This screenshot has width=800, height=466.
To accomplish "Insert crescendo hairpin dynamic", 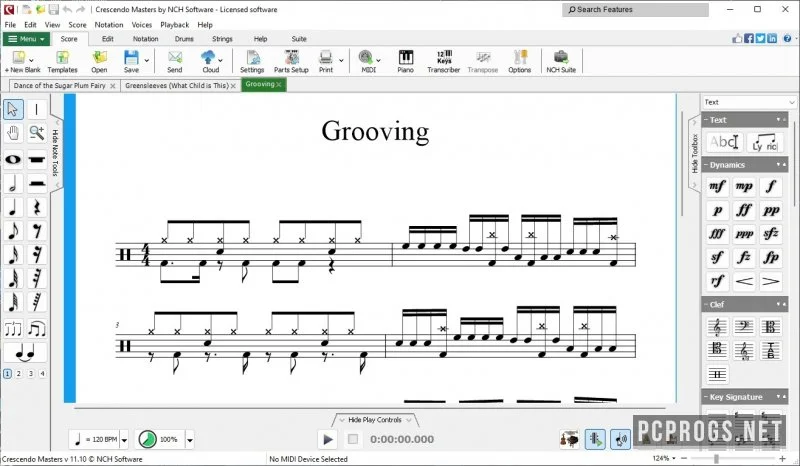I will pos(744,281).
